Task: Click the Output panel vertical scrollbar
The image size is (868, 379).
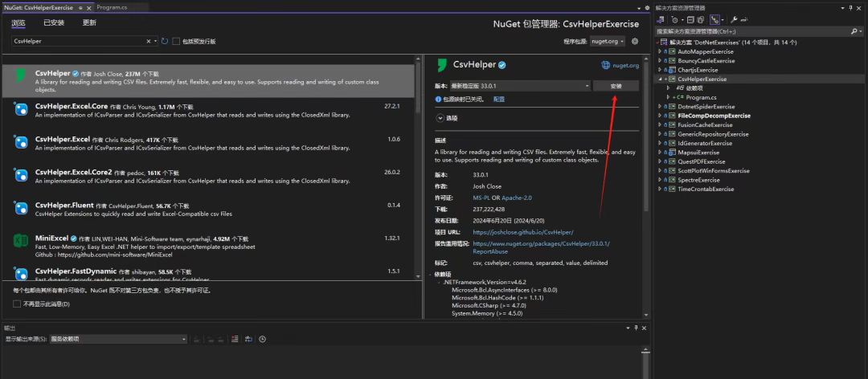Action: [x=645, y=362]
